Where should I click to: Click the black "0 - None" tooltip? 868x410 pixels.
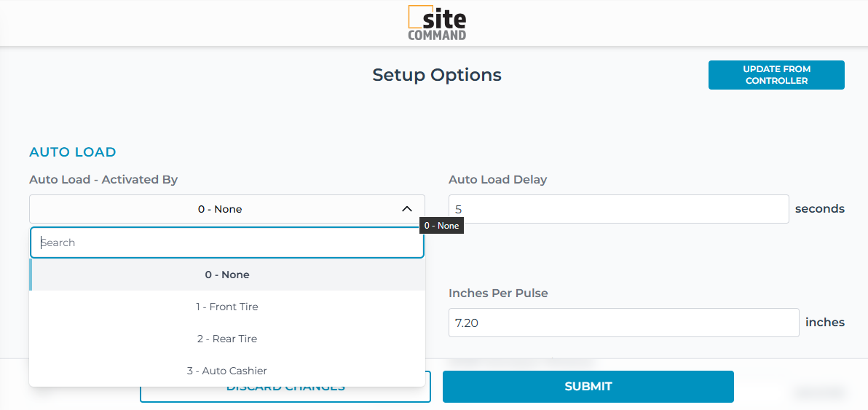441,226
